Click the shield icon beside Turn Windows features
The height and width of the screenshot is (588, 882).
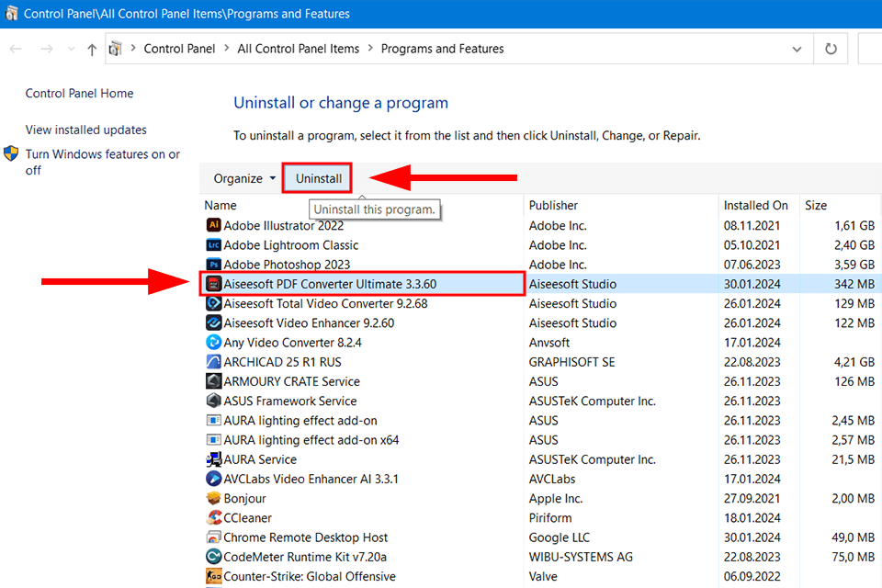pyautogui.click(x=11, y=153)
